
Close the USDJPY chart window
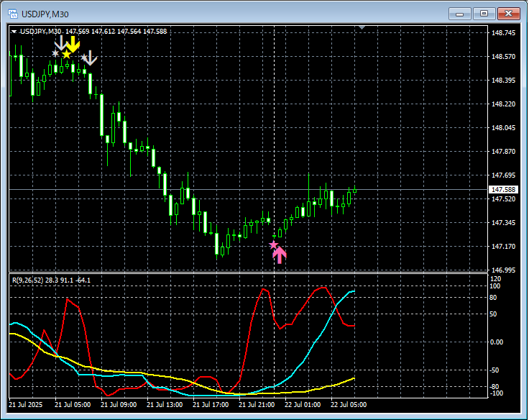[x=508, y=14]
